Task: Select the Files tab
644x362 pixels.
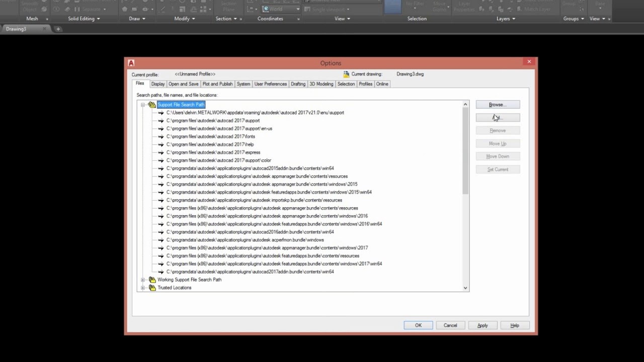Action: coord(140,83)
